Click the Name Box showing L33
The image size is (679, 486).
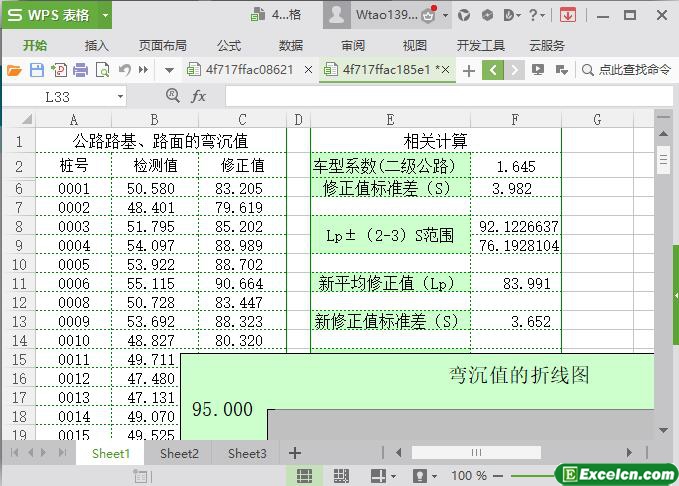[58, 97]
